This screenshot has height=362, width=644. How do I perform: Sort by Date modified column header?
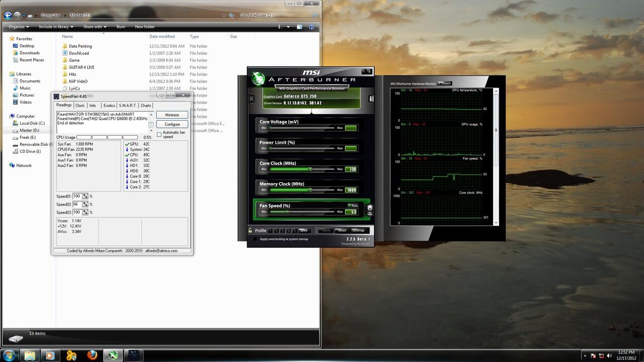point(162,37)
